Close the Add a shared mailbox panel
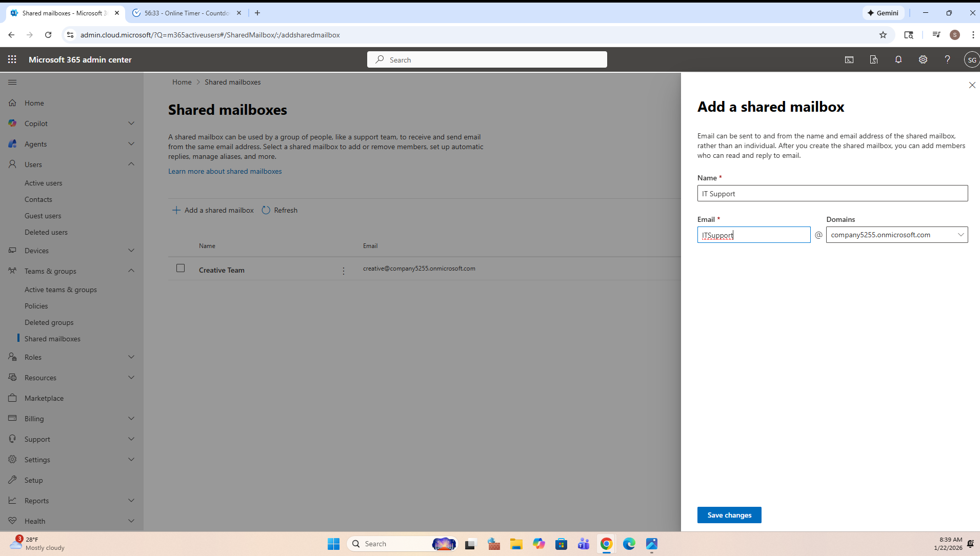The image size is (980, 556). pos(972,85)
